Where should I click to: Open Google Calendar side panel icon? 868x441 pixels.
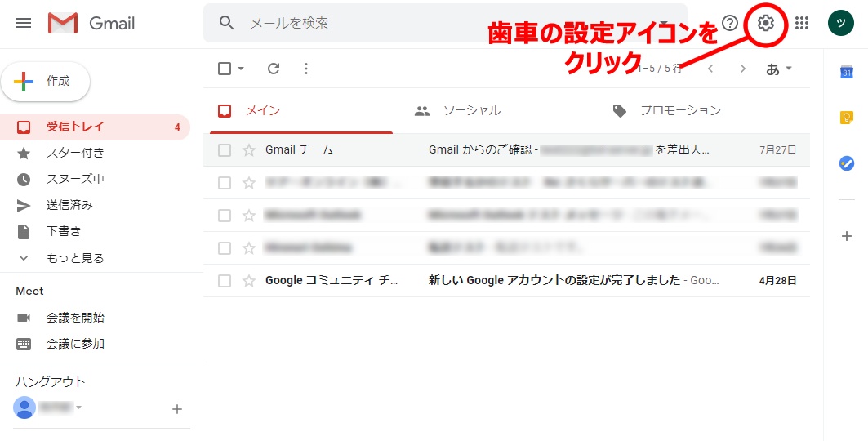click(x=847, y=72)
